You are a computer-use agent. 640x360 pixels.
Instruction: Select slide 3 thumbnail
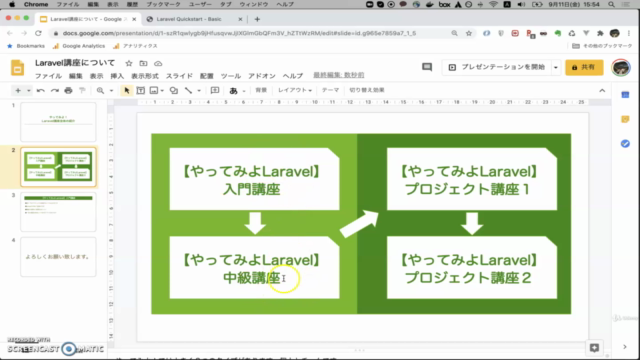click(x=58, y=212)
